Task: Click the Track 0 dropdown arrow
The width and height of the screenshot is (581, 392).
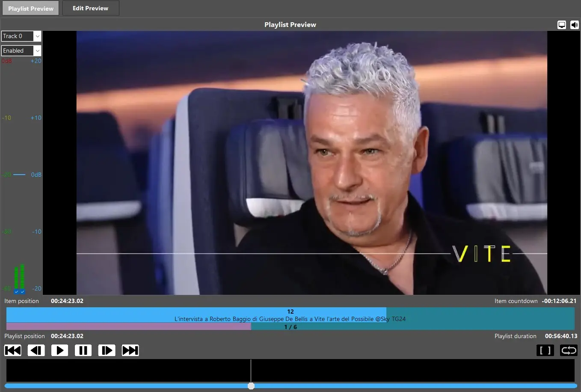Action: [37, 36]
